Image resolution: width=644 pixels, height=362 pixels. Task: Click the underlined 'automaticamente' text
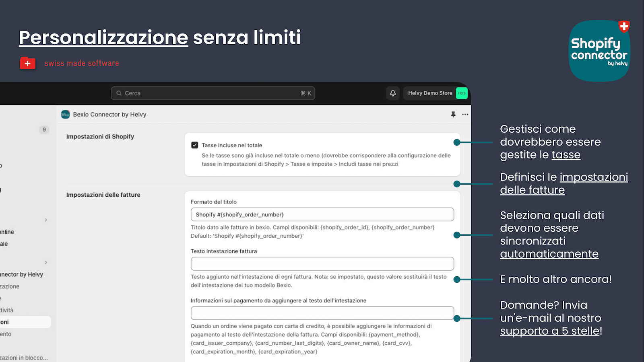pos(549,254)
